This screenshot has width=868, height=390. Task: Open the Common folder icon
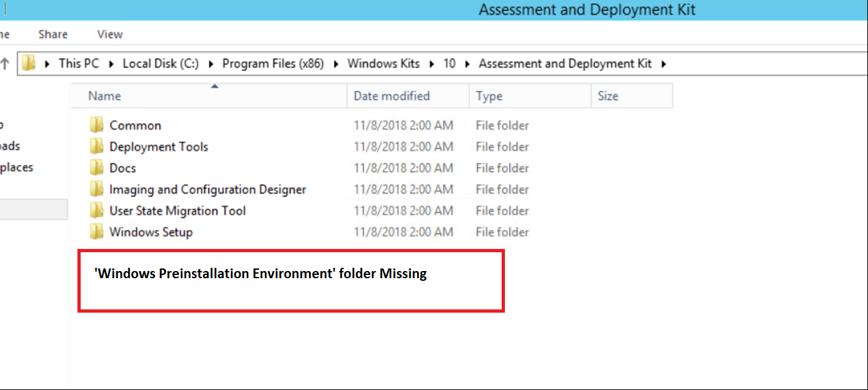point(97,125)
